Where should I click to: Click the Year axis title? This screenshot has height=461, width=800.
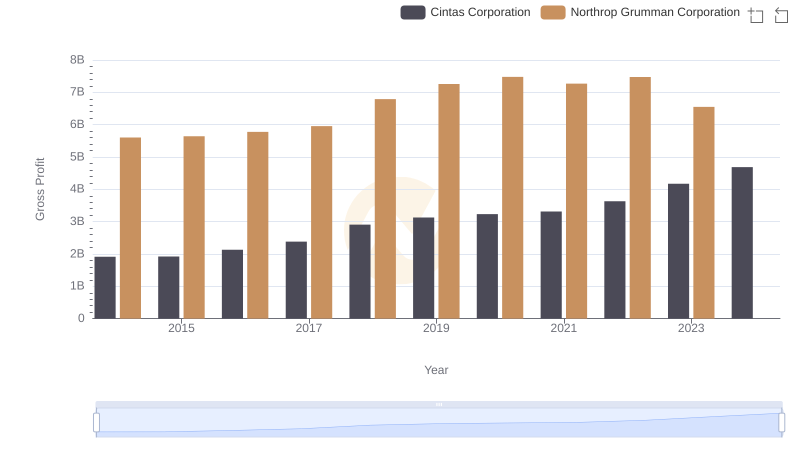(x=436, y=370)
